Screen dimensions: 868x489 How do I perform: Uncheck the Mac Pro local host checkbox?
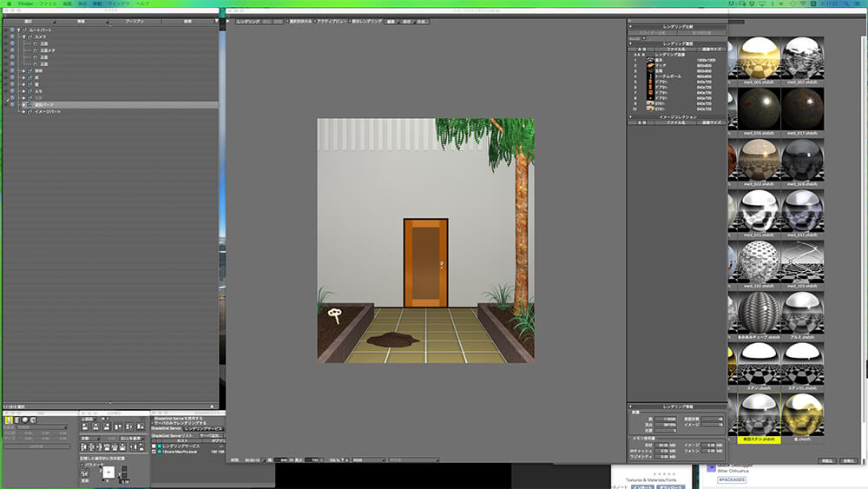point(155,452)
